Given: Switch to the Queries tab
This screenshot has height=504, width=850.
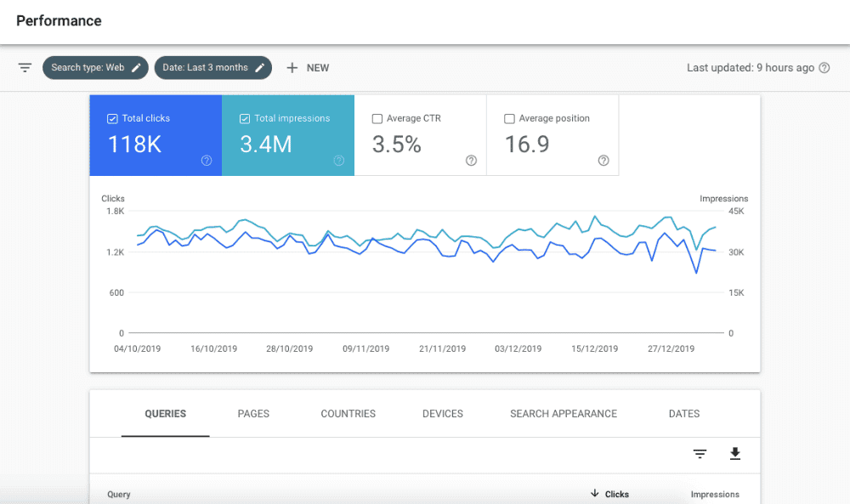Looking at the screenshot, I should [x=166, y=414].
